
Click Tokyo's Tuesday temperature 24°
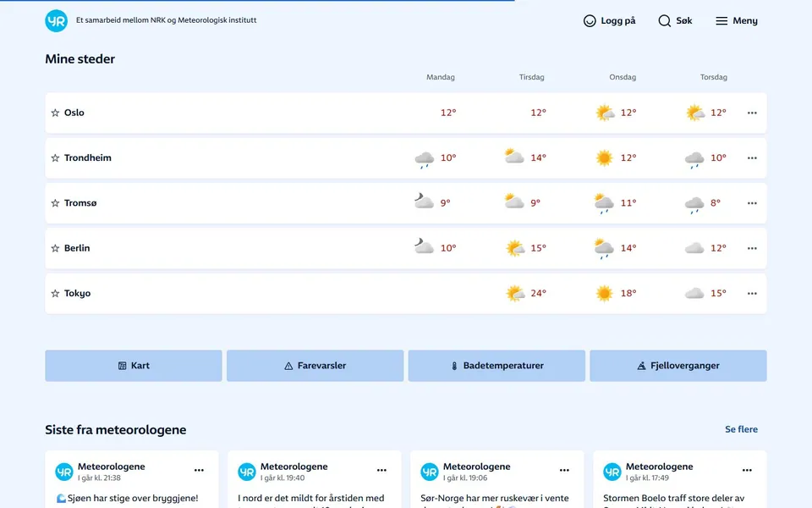tap(538, 293)
